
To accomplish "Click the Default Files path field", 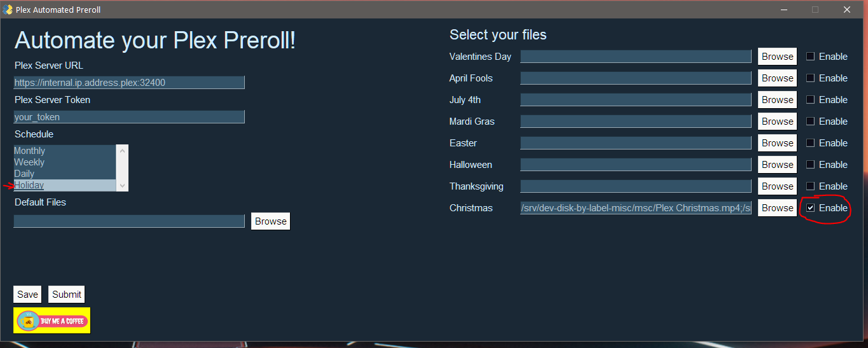I will (x=129, y=221).
